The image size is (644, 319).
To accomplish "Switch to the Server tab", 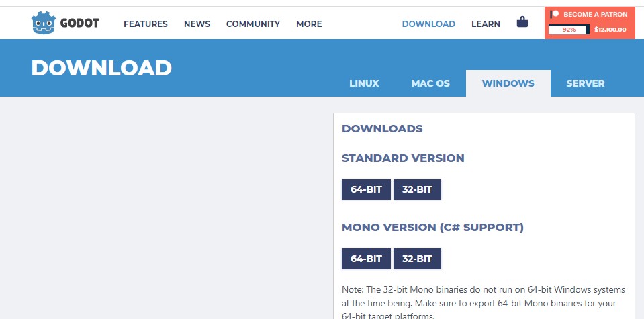I will [x=586, y=83].
